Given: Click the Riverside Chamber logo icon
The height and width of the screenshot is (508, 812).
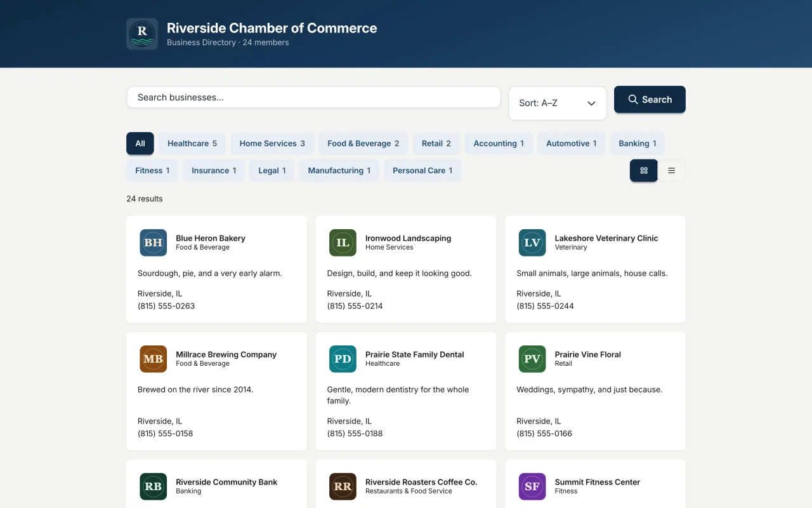Looking at the screenshot, I should point(142,34).
